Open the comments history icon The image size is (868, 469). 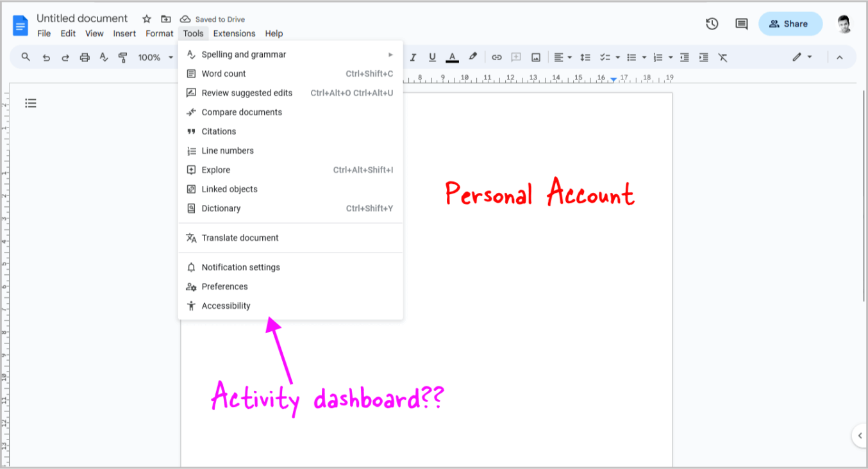(x=741, y=24)
